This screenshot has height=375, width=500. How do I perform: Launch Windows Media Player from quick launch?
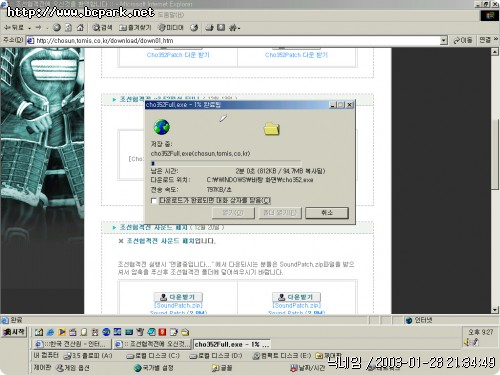62,332
